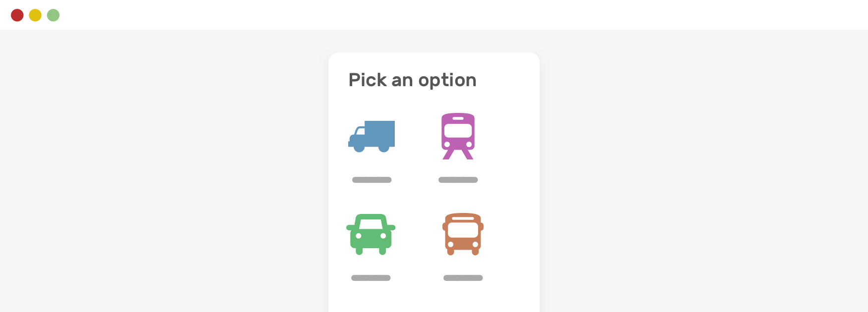Click the label bar beneath the truck
Viewport: 868px width, 312px height.
tap(372, 180)
